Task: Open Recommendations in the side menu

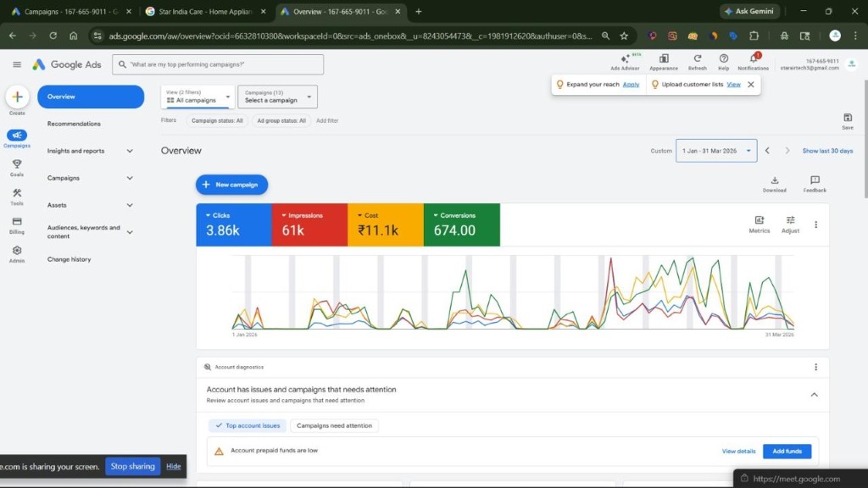Action: (74, 124)
